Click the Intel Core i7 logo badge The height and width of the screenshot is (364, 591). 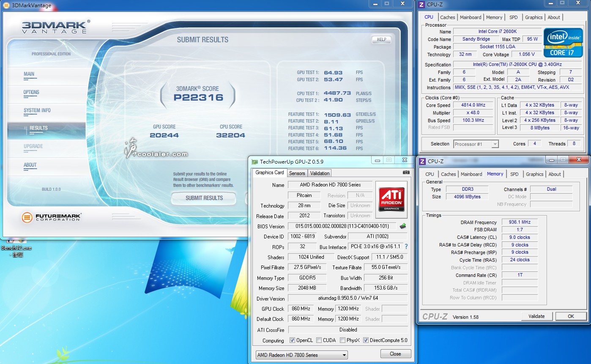[563, 43]
